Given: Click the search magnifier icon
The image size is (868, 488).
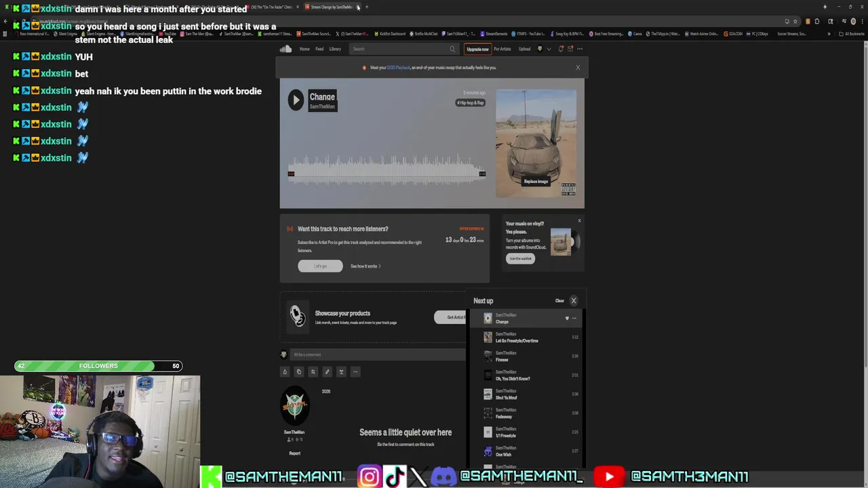Looking at the screenshot, I should (452, 49).
